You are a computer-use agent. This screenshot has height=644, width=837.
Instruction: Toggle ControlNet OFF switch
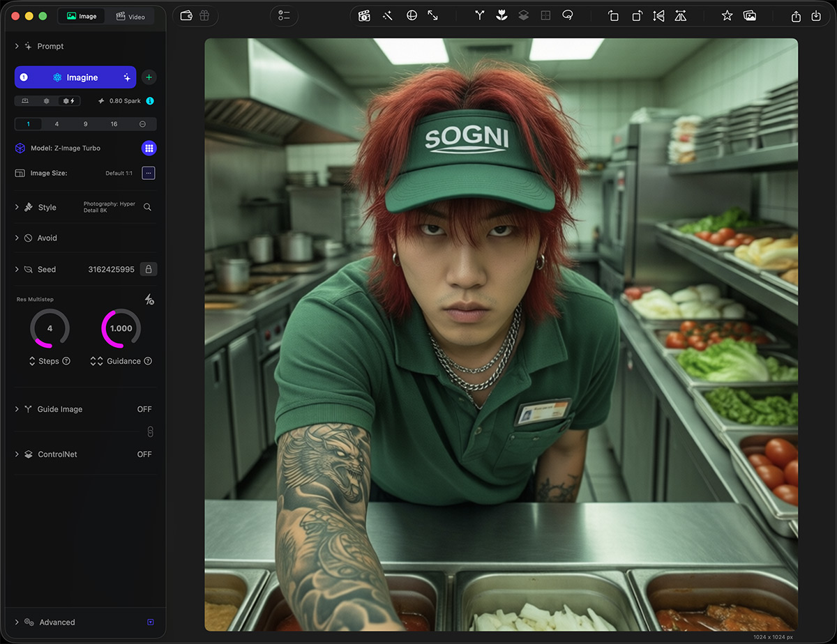[x=144, y=454]
